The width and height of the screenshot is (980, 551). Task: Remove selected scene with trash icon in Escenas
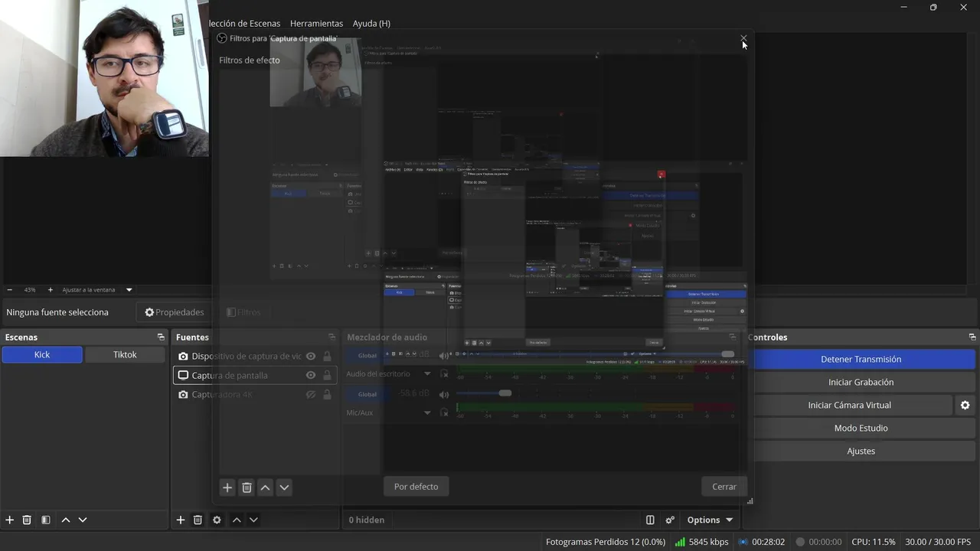pyautogui.click(x=27, y=520)
